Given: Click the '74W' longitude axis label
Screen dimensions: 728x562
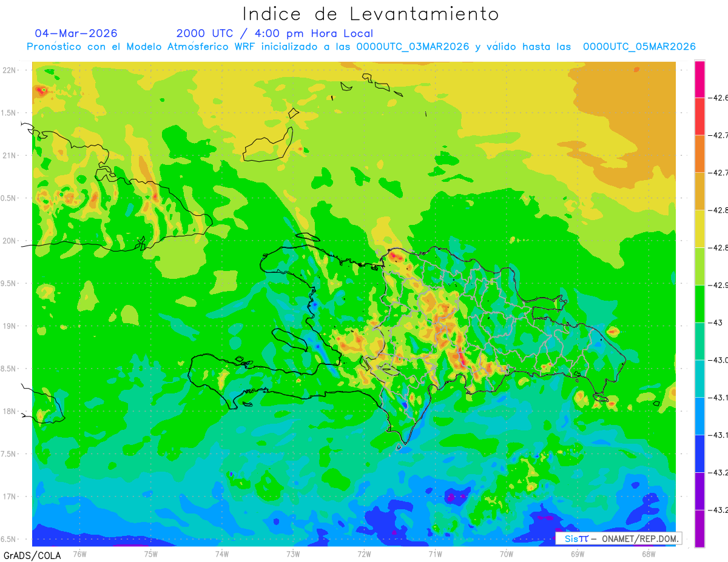Looking at the screenshot, I should (222, 554).
